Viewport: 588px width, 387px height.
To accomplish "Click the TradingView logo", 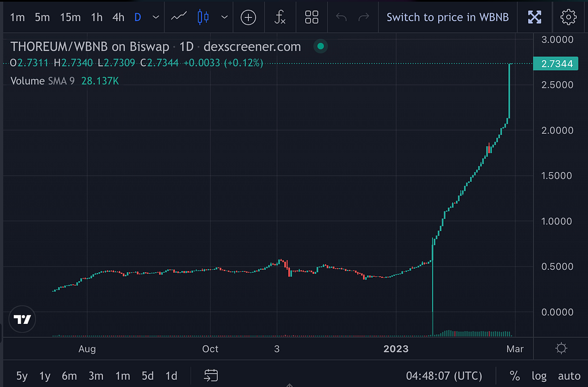I will [x=22, y=319].
